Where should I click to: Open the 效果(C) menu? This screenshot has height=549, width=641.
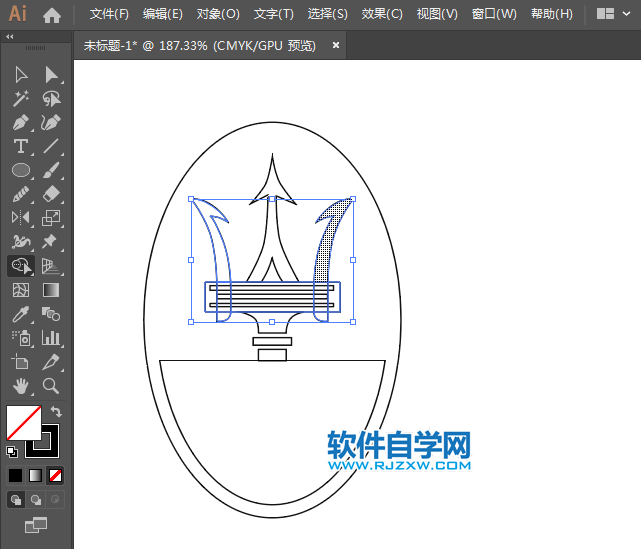[382, 14]
